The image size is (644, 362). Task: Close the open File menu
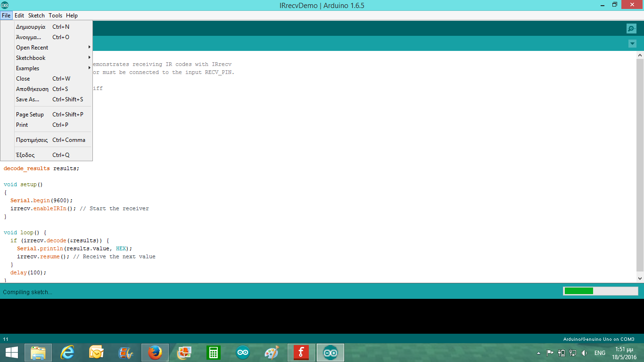(6, 16)
